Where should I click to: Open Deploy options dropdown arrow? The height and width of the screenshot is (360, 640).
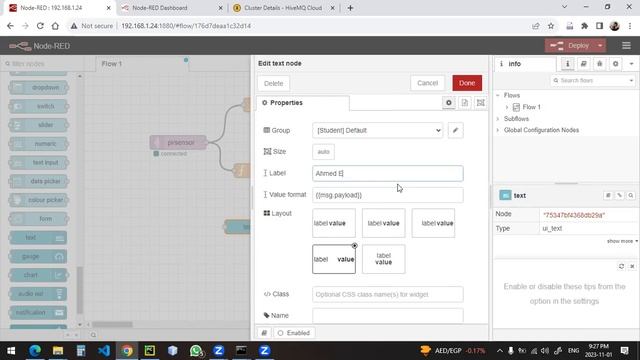pos(600,46)
